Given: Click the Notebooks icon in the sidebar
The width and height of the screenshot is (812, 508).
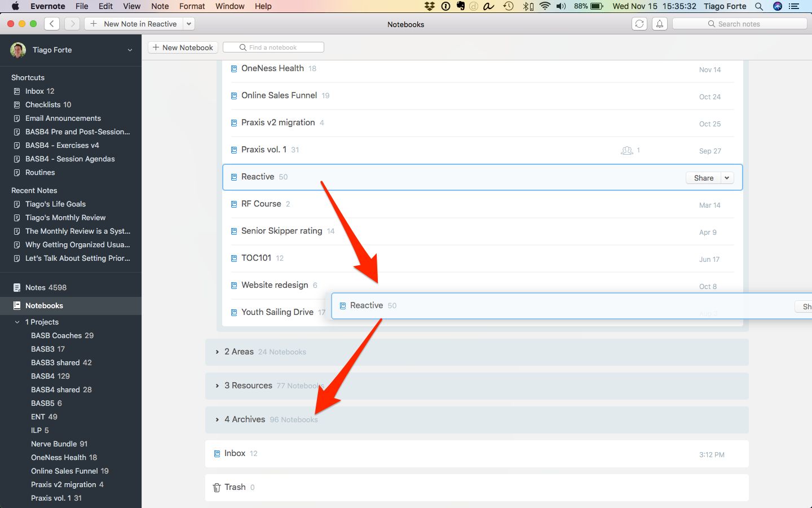Looking at the screenshot, I should click(x=17, y=305).
